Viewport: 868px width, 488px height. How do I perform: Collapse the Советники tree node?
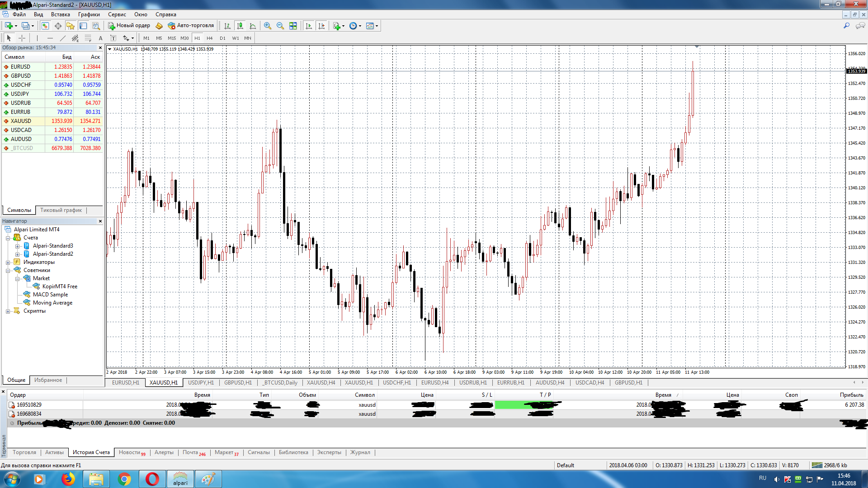8,271
